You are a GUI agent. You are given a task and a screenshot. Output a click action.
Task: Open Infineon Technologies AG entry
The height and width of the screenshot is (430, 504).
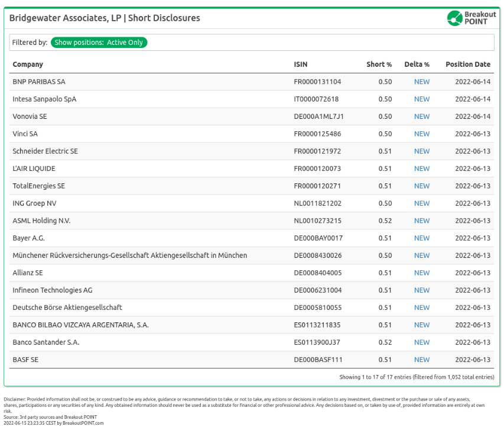click(53, 290)
